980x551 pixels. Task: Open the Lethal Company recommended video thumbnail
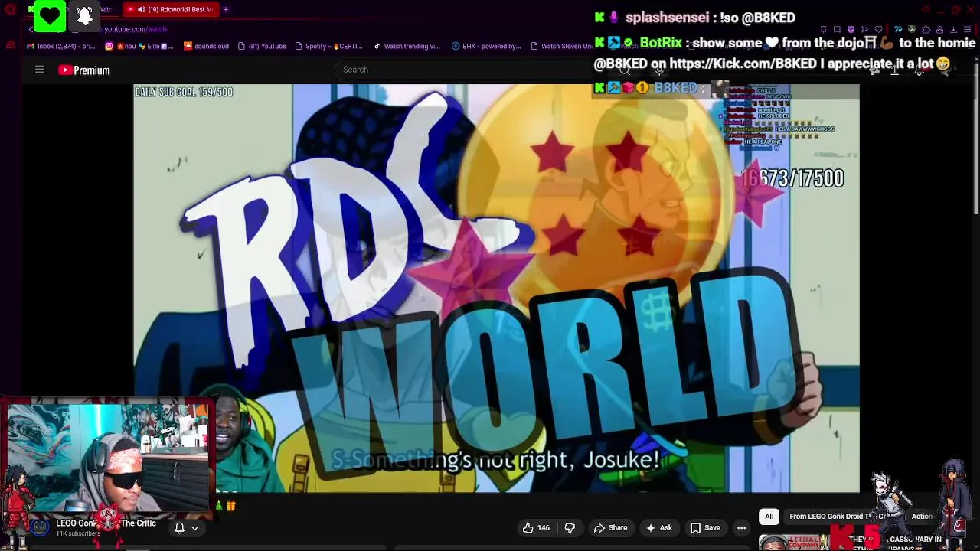tap(793, 543)
